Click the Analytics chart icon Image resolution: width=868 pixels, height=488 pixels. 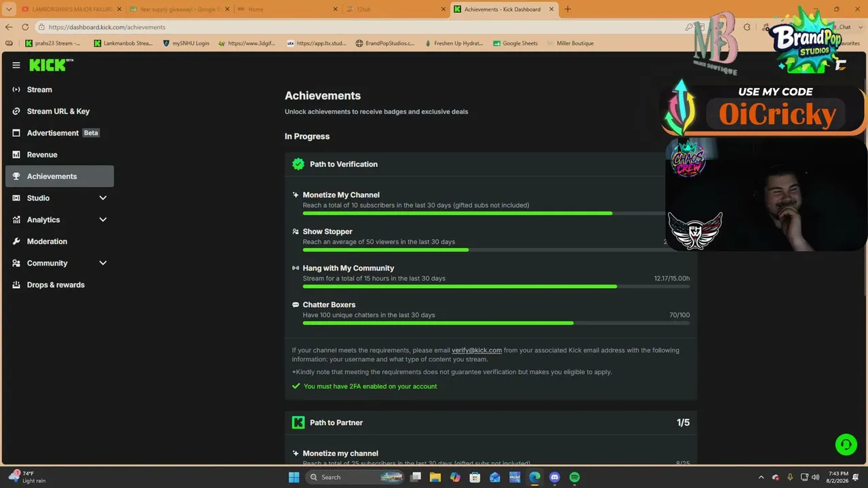16,220
